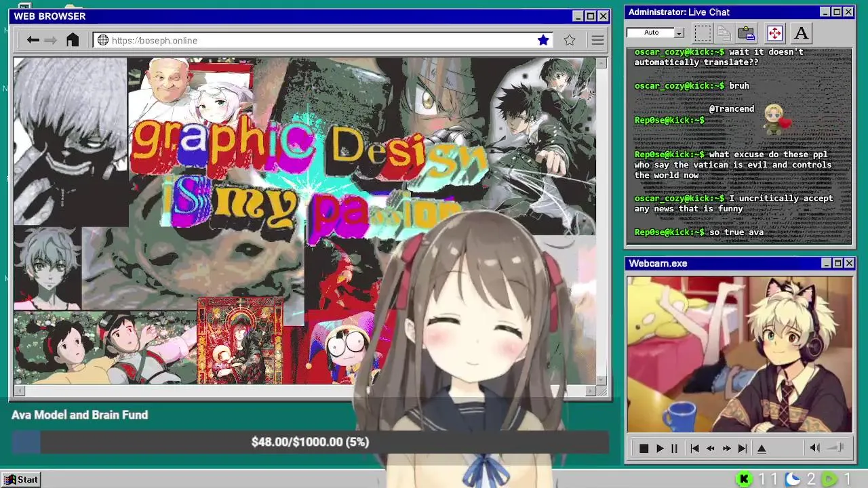868x488 pixels.
Task: Skip to next track in Webcam.exe
Action: point(743,449)
